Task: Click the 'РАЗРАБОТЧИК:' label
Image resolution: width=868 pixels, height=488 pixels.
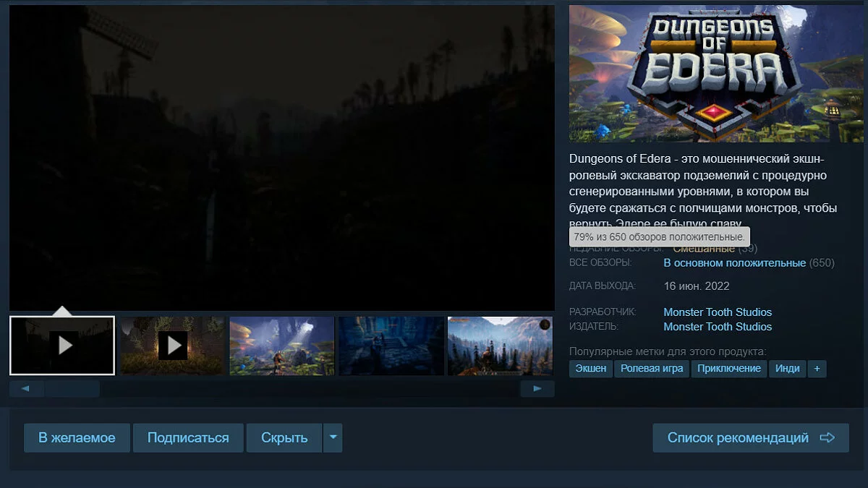Action: coord(603,312)
